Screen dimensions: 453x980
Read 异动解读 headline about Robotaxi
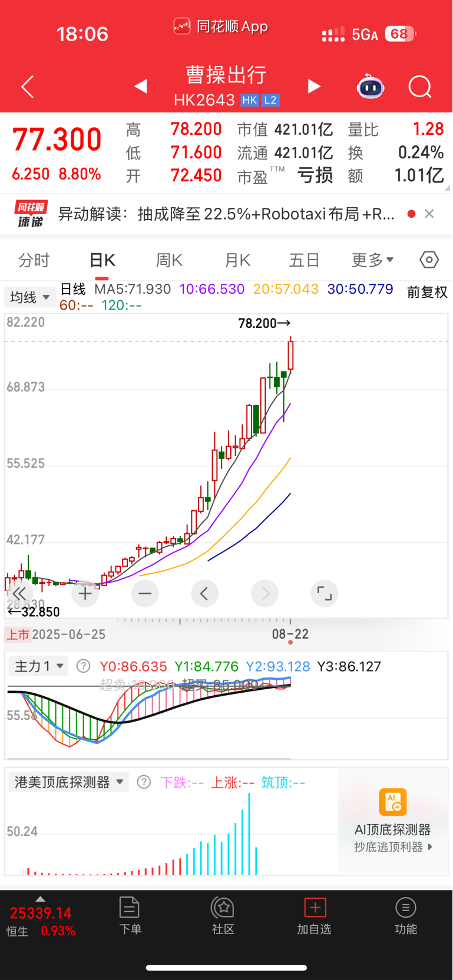click(x=226, y=214)
